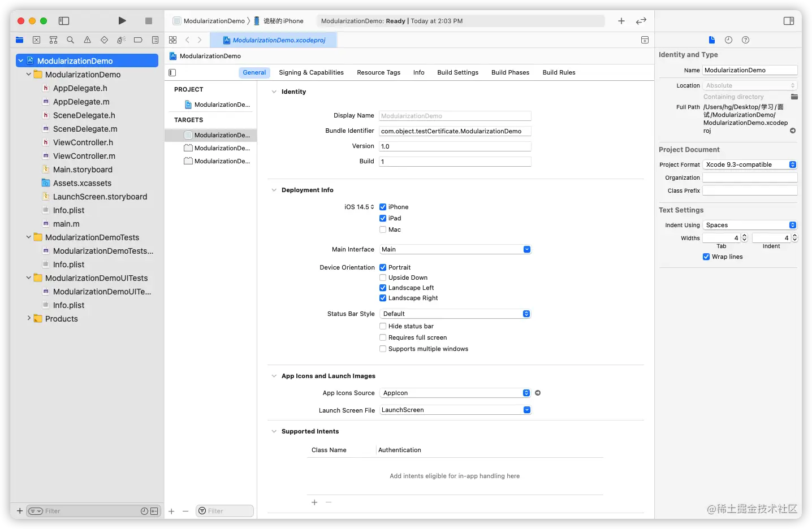The width and height of the screenshot is (812, 529).
Task: Open the App Icons Source dropdown
Action: click(455, 393)
